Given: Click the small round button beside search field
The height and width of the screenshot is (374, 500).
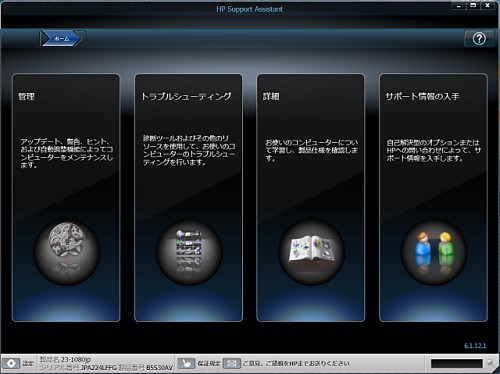Looking at the screenshot, I should click(490, 363).
